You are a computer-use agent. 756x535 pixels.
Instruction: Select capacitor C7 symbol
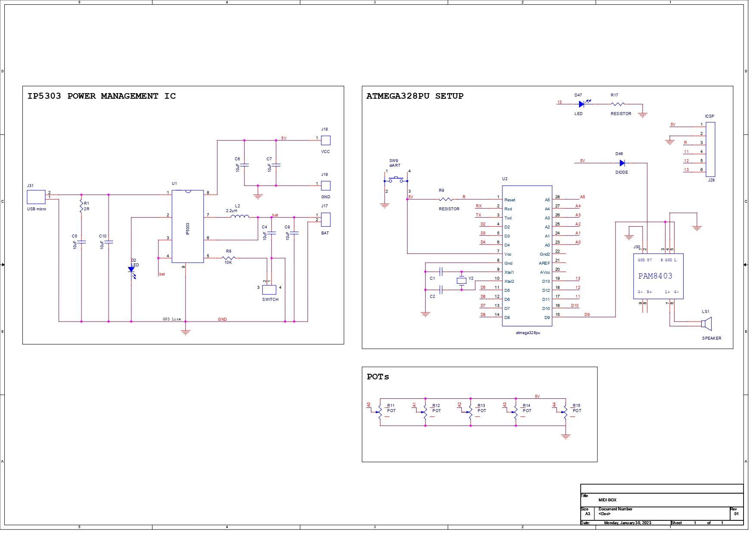click(276, 165)
